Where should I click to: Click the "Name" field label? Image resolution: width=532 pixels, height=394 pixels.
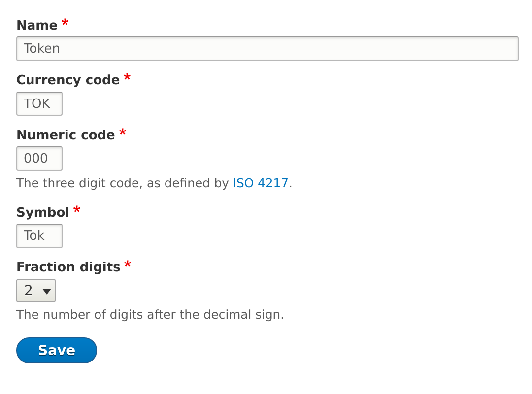(37, 25)
